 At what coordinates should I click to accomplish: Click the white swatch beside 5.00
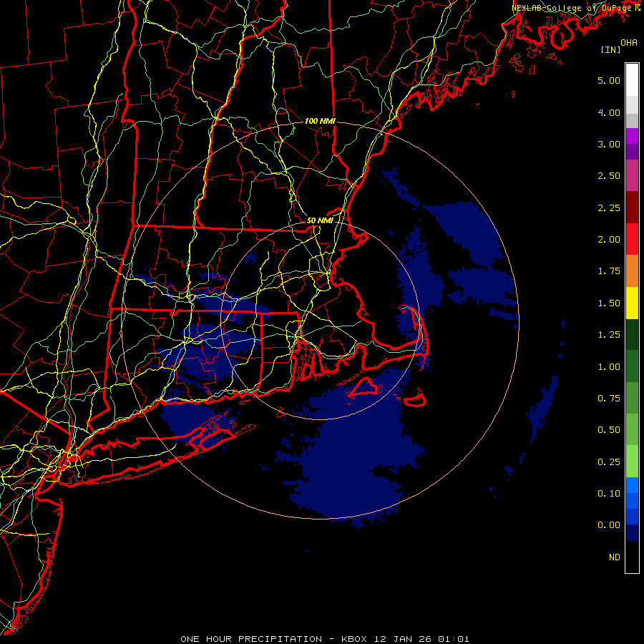click(632, 80)
